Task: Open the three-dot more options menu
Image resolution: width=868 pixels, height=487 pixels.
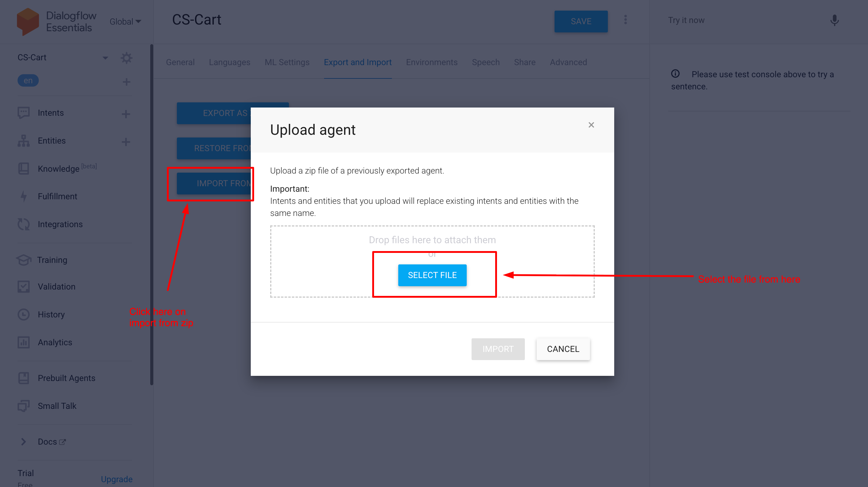Action: click(x=625, y=20)
